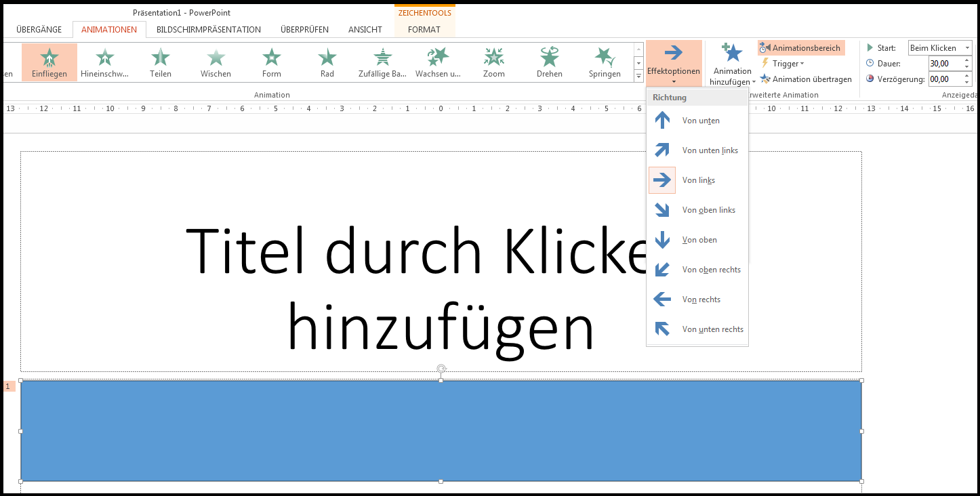Image resolution: width=980 pixels, height=496 pixels.
Task: Open the BILDSCHIRMPRÄSENTATION tab
Action: 209,30
